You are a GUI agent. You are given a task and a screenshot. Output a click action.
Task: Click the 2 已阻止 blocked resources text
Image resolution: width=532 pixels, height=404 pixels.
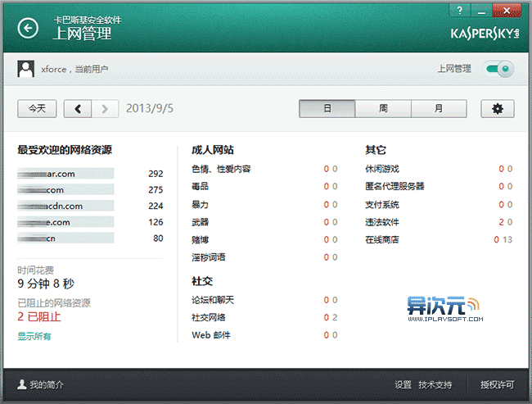click(x=39, y=317)
